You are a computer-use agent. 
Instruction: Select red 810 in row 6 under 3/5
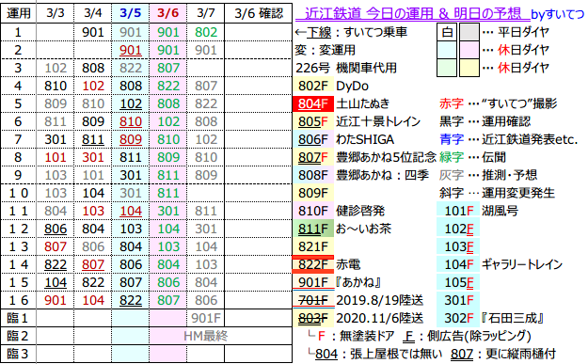(x=130, y=121)
